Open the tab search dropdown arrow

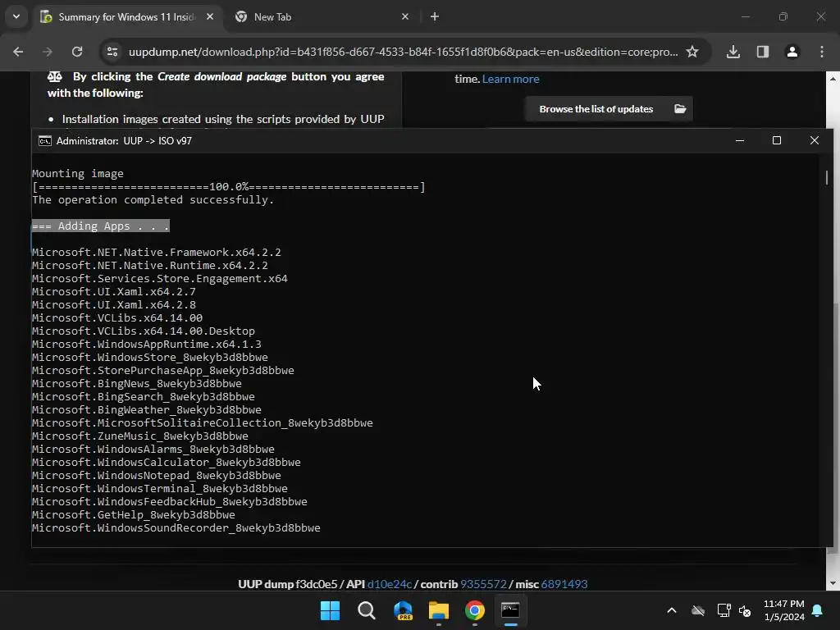click(16, 16)
